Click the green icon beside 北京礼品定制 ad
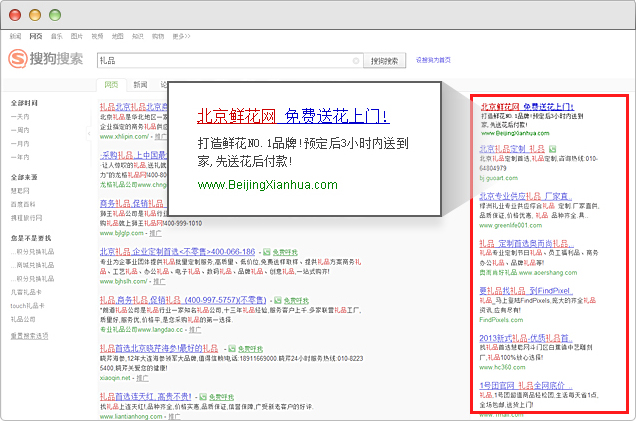Viewport: 636px width, 421px height. click(552, 148)
